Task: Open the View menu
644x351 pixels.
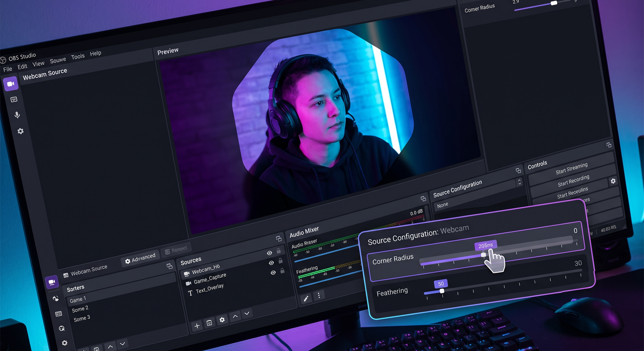Action: [39, 64]
